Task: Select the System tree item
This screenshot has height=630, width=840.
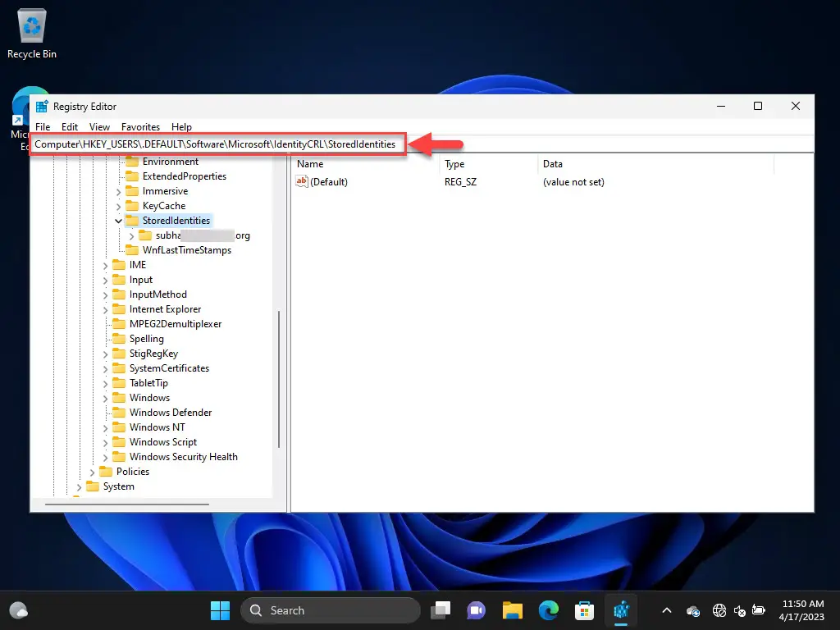Action: click(x=118, y=486)
